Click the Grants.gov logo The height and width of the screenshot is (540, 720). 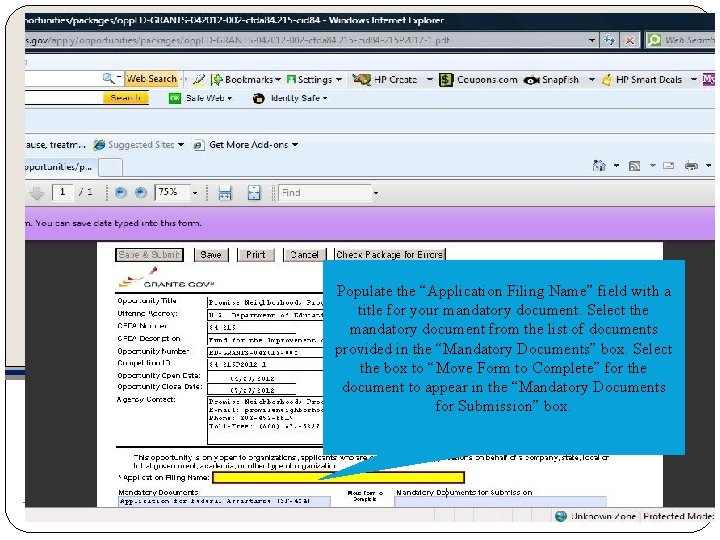click(165, 279)
